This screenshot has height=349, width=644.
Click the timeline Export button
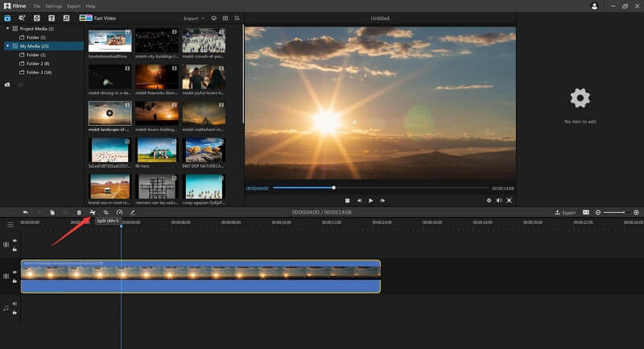coord(565,213)
